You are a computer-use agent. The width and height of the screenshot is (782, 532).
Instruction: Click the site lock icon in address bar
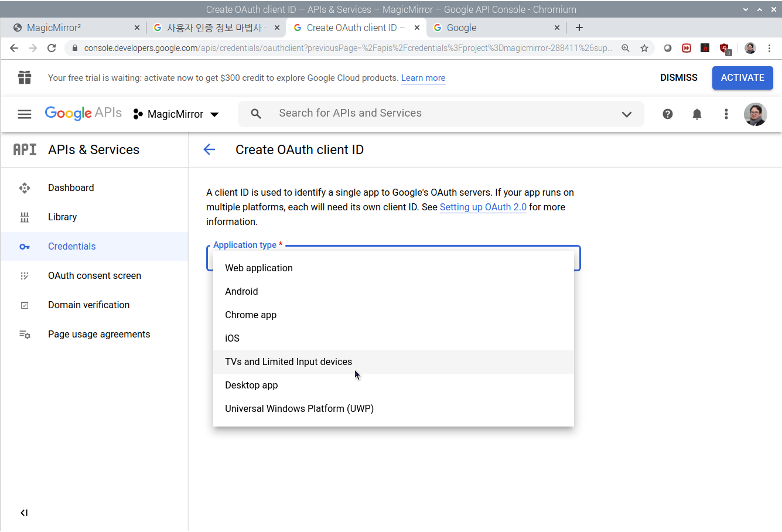74,48
